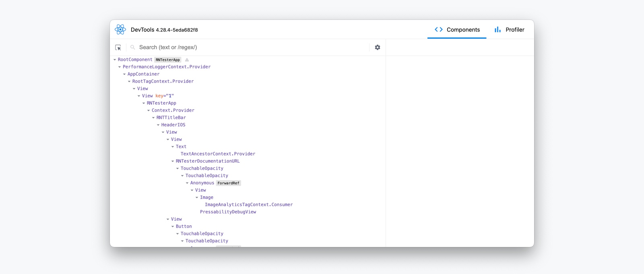Select the ImageAnalyticsTagContext.Consumer component
The height and width of the screenshot is (274, 644).
click(248, 205)
